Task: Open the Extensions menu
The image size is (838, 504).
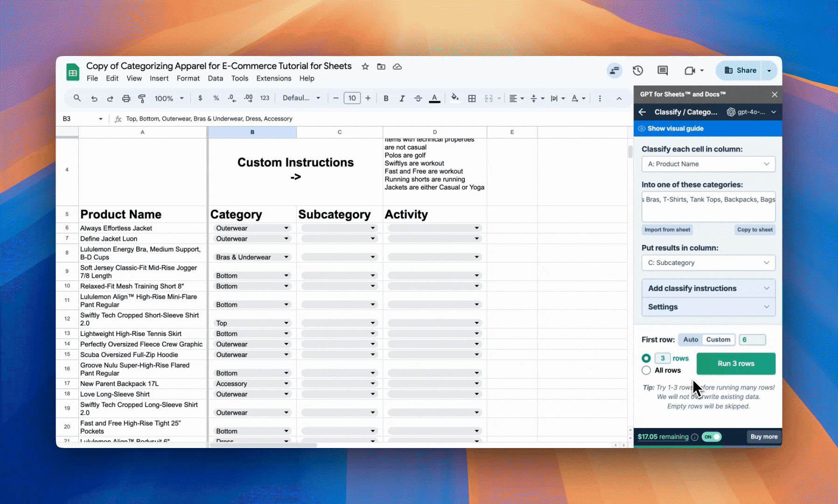Action: coord(274,78)
